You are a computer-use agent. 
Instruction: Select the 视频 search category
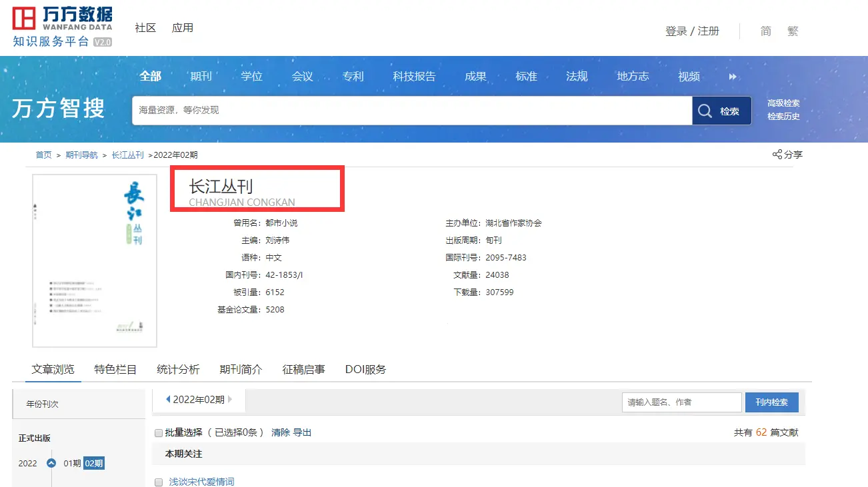(689, 76)
